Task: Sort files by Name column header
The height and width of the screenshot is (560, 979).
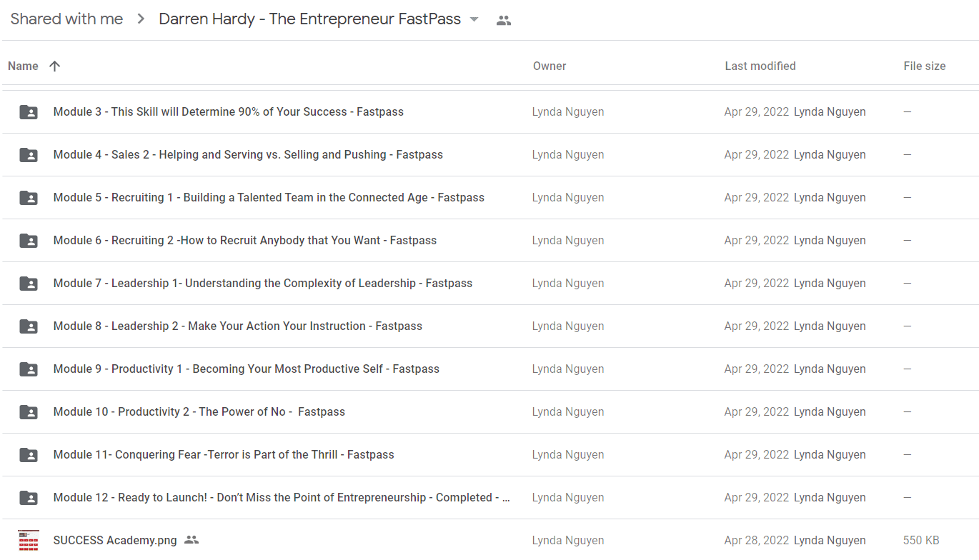Action: (x=23, y=66)
